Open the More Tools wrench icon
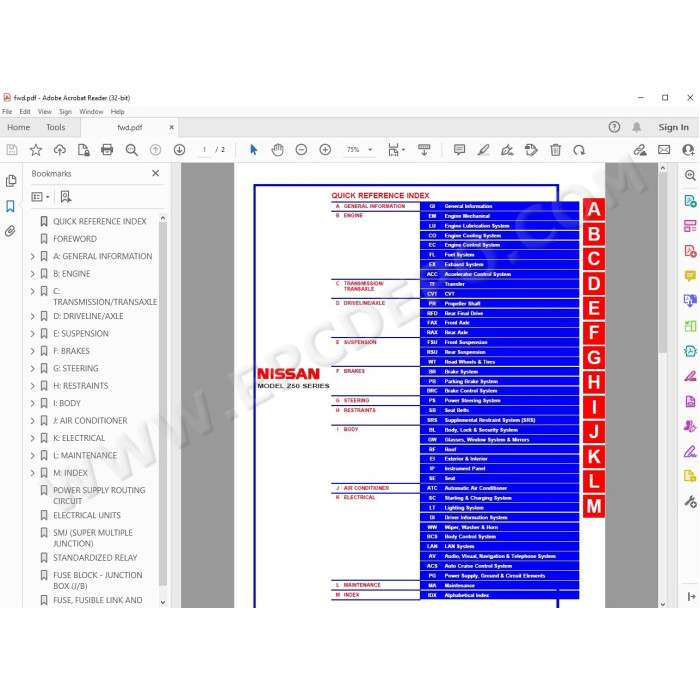This screenshot has width=700, height=700. [x=690, y=501]
